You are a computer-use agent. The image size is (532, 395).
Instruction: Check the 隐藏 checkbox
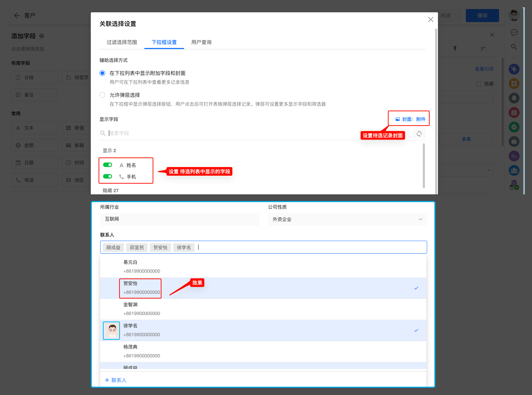[x=479, y=84]
